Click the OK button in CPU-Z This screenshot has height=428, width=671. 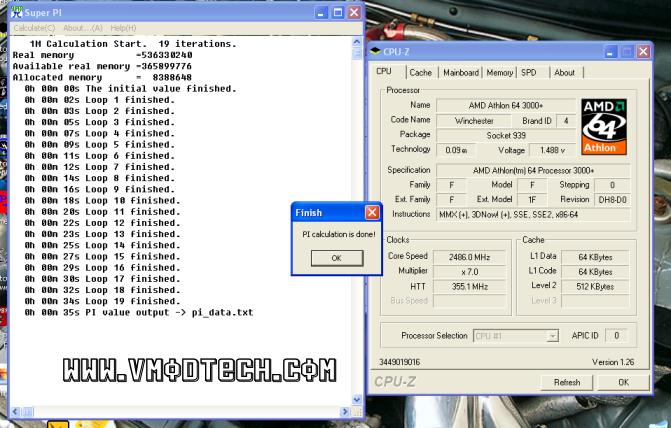[623, 382]
